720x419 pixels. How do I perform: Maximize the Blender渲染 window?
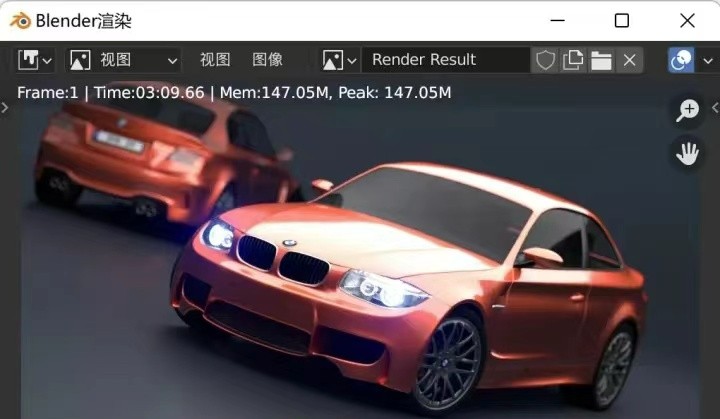pyautogui.click(x=622, y=21)
